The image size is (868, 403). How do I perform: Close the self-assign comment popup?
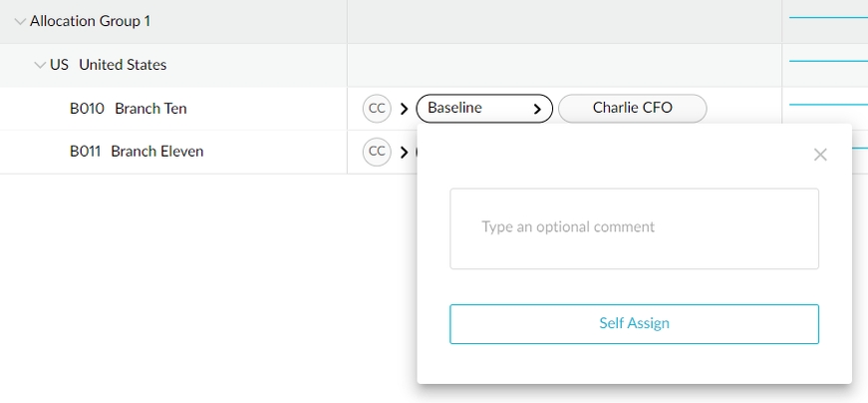(x=820, y=155)
